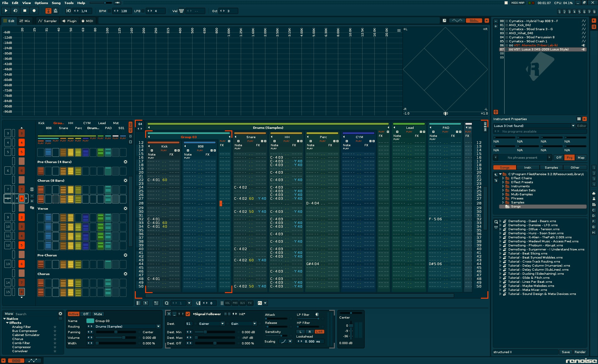Toggle the FX column button beside DLY
This screenshot has width=598, height=364.
(250, 303)
